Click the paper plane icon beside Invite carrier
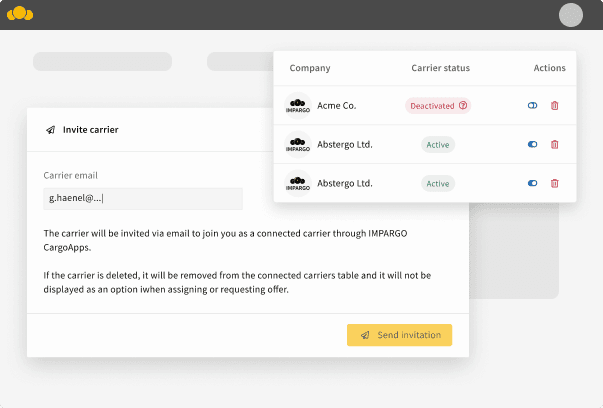Viewport: 603px width, 408px height. 51,130
